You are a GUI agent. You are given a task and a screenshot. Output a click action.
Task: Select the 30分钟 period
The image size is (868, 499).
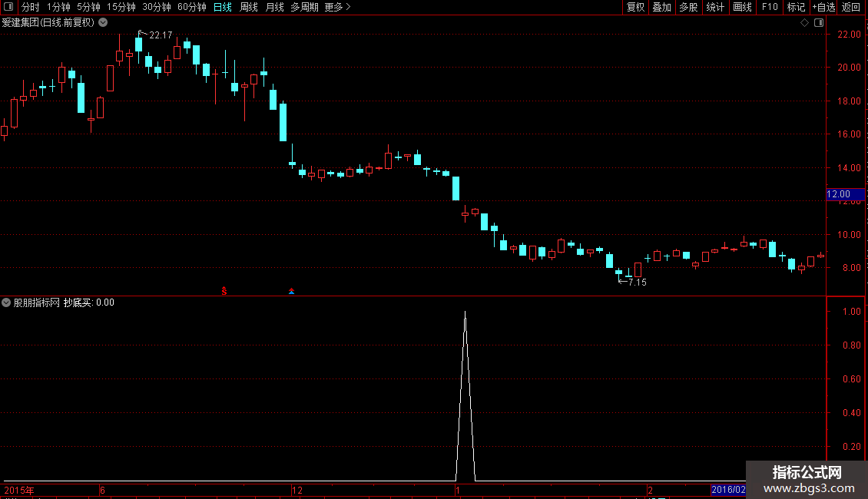157,7
